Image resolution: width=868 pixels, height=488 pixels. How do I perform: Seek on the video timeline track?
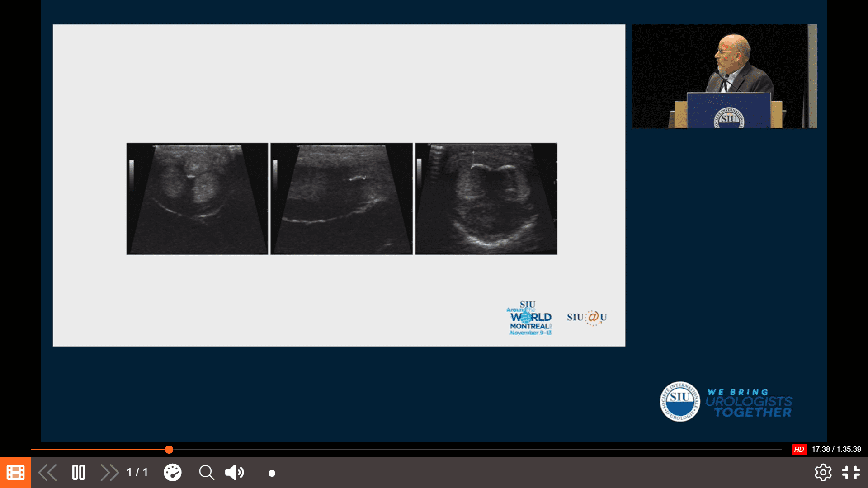click(406, 449)
